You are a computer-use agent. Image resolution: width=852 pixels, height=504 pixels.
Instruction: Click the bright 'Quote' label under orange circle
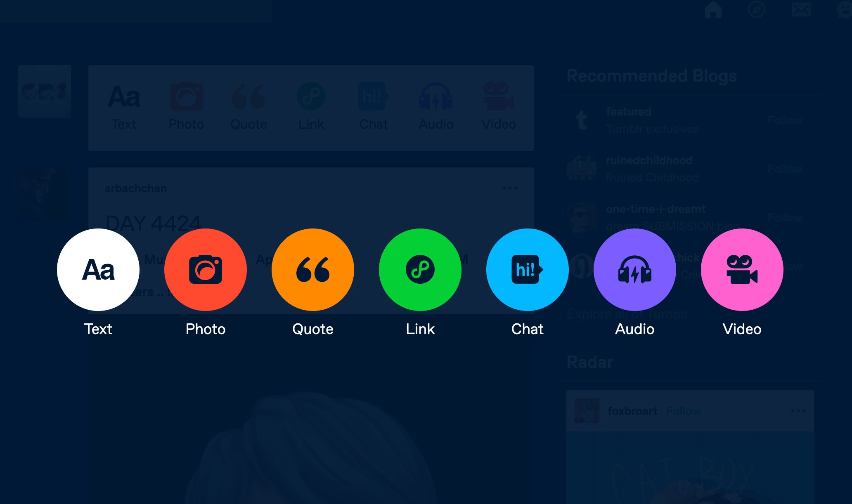point(313,329)
